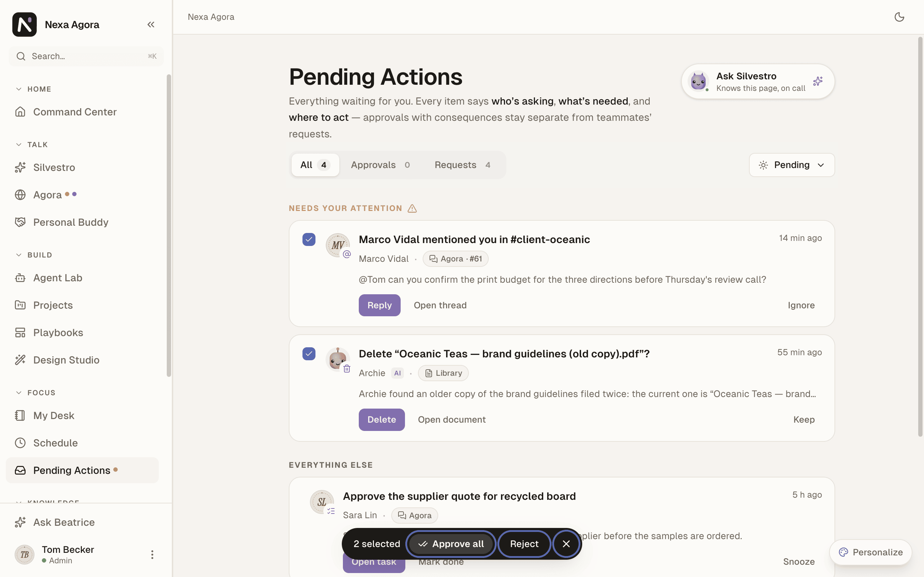
Task: Focus the sidebar Search field
Action: [86, 56]
